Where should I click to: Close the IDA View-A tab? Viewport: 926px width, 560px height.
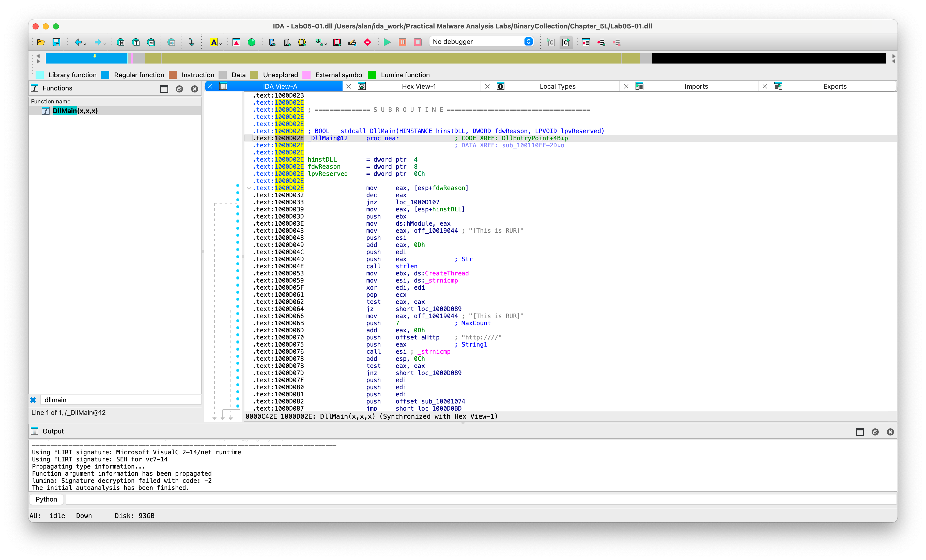pos(210,86)
